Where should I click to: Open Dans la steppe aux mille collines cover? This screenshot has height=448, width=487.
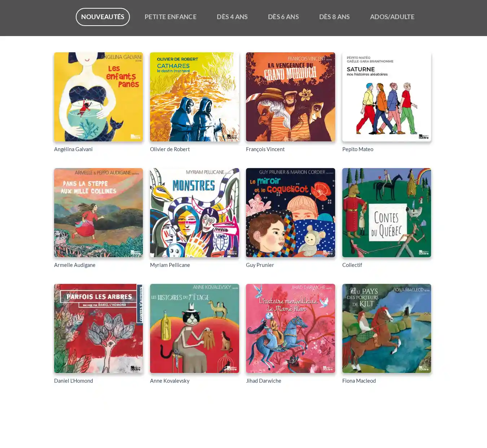[98, 212]
